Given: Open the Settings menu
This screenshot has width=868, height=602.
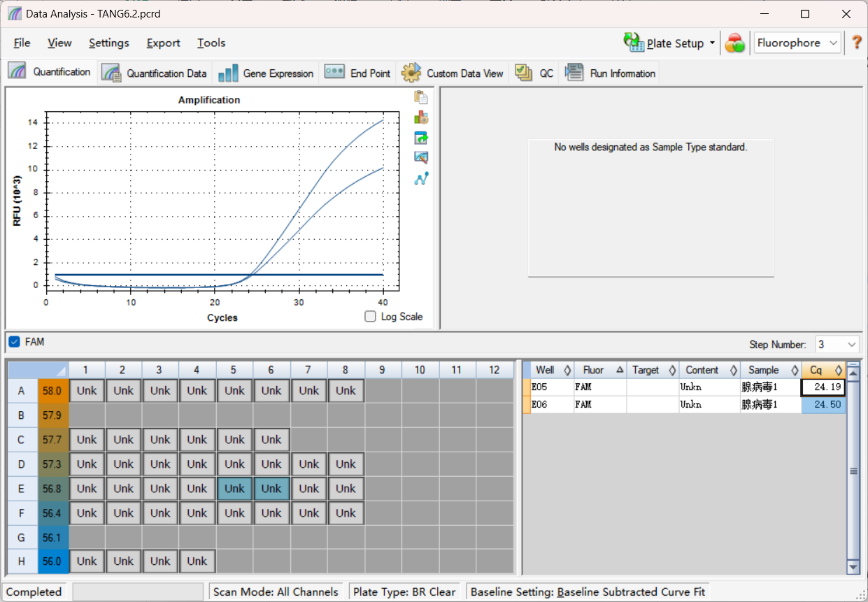Looking at the screenshot, I should (108, 43).
